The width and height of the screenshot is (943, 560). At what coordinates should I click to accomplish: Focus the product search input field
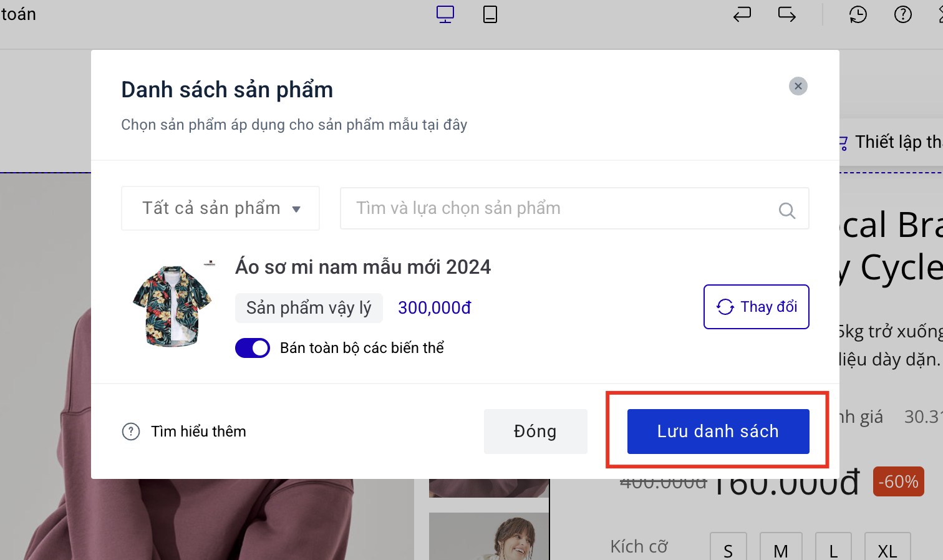coord(561,208)
